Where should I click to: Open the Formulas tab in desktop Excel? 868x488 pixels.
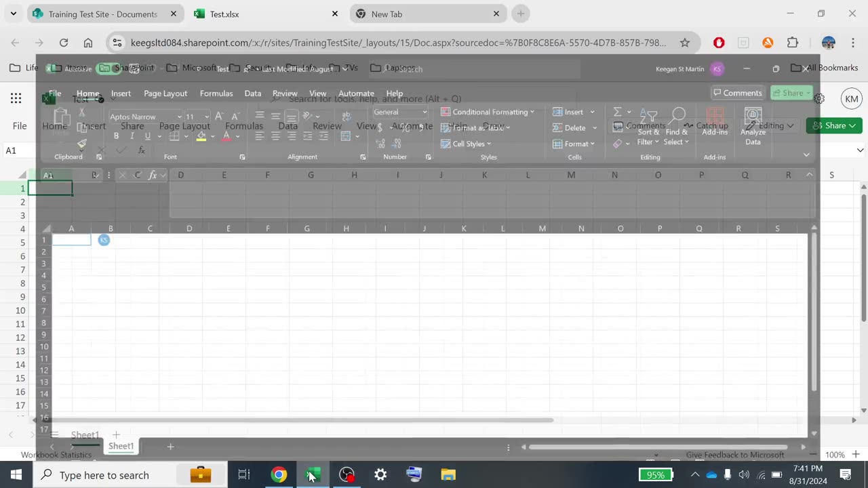tap(216, 94)
